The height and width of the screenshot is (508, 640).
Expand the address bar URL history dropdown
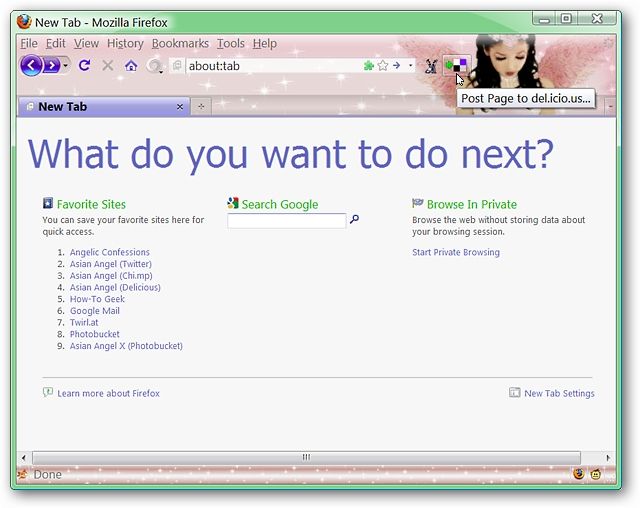click(410, 65)
